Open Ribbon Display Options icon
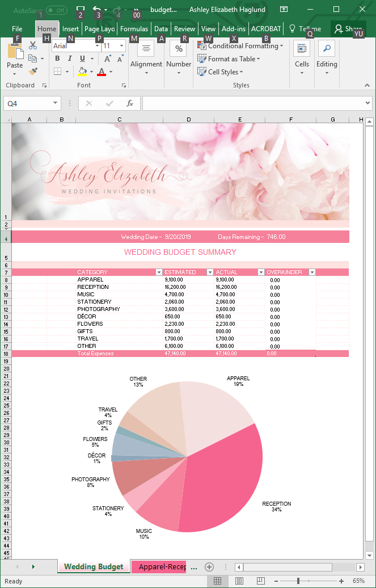Screen dimensions: 376x588 click(285, 10)
